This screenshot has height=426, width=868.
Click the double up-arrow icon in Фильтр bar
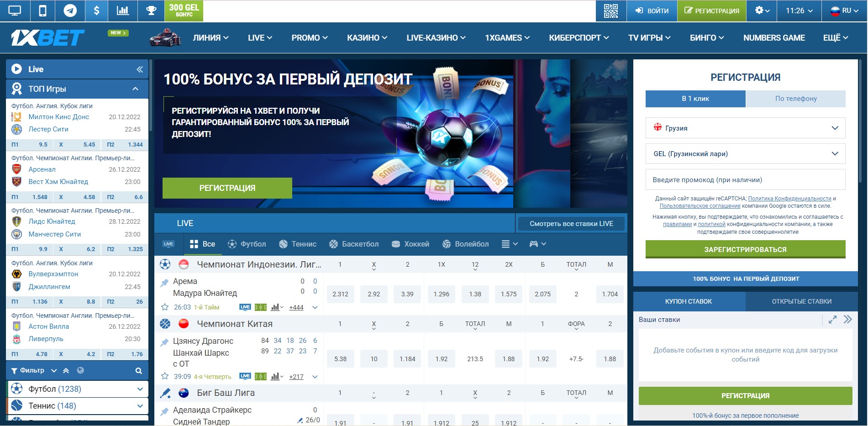click(66, 371)
